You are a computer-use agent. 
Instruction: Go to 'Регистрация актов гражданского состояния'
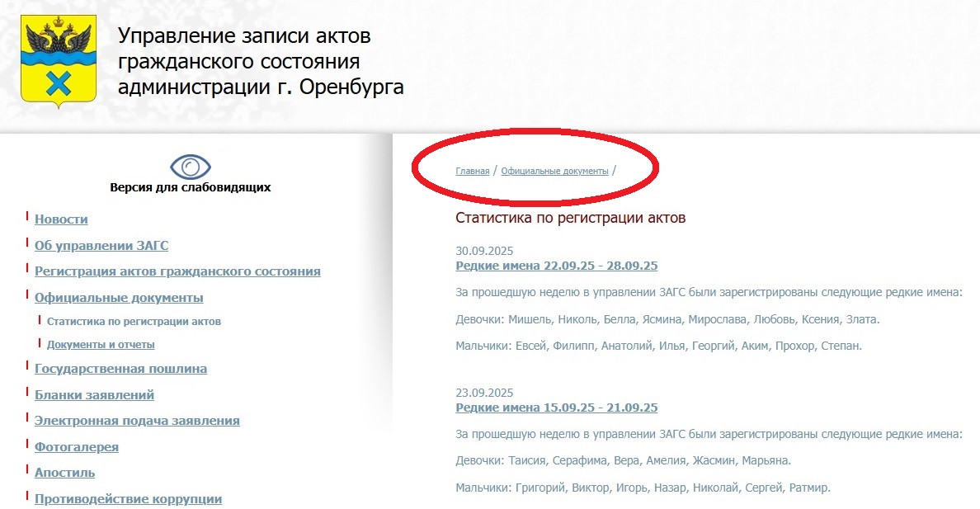click(x=177, y=271)
